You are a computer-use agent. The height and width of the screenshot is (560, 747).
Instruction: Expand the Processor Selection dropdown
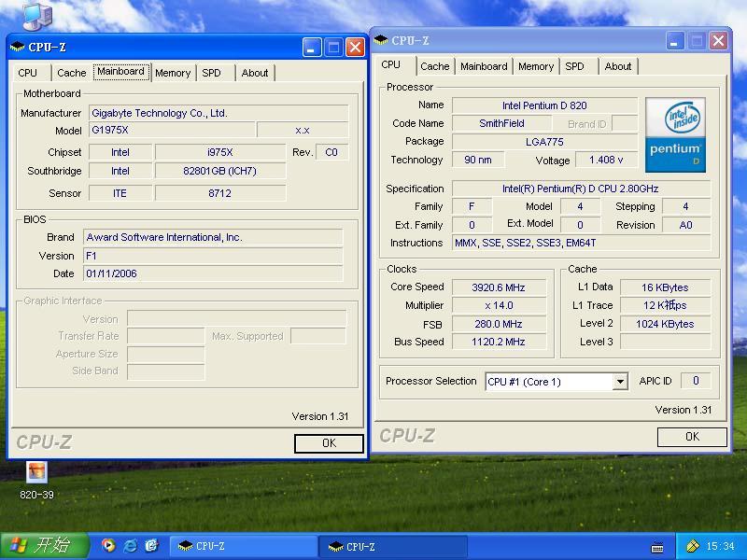620,382
